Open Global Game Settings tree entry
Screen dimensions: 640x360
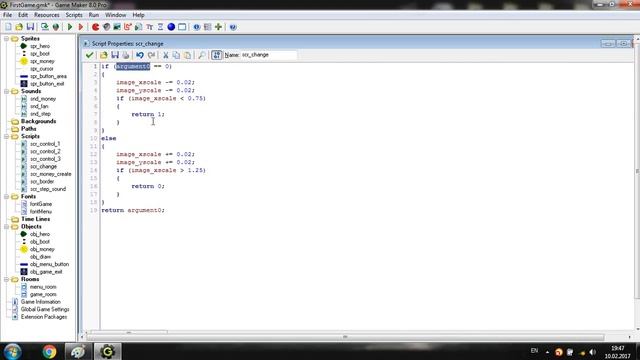tap(45, 309)
